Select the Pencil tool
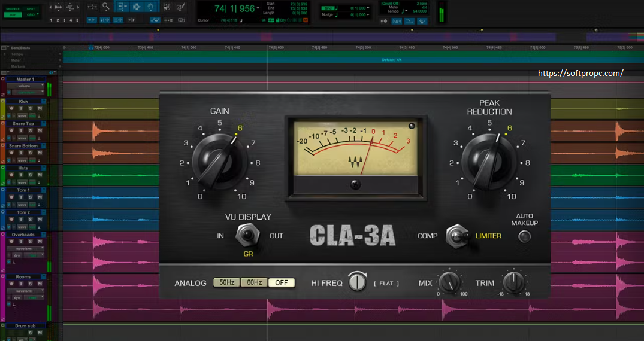This screenshot has height=341, width=644. [x=180, y=7]
